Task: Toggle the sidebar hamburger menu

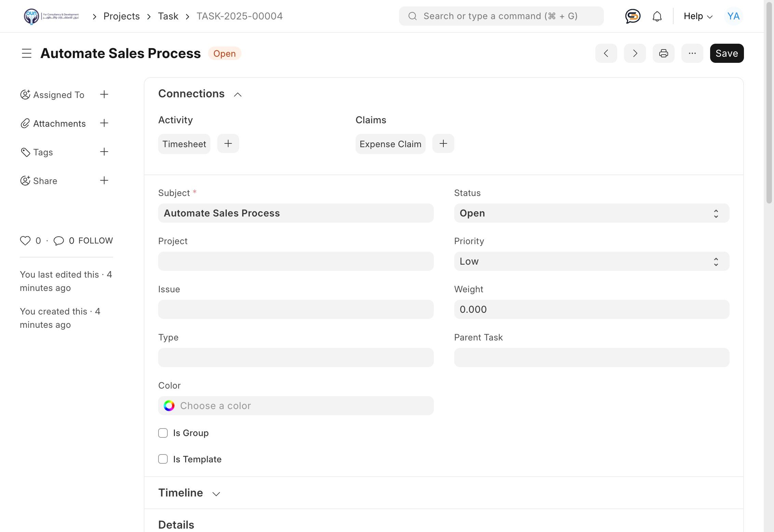Action: 27,53
